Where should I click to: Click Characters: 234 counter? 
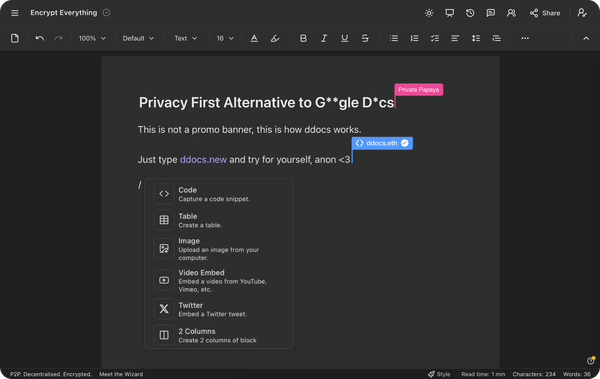(534, 374)
